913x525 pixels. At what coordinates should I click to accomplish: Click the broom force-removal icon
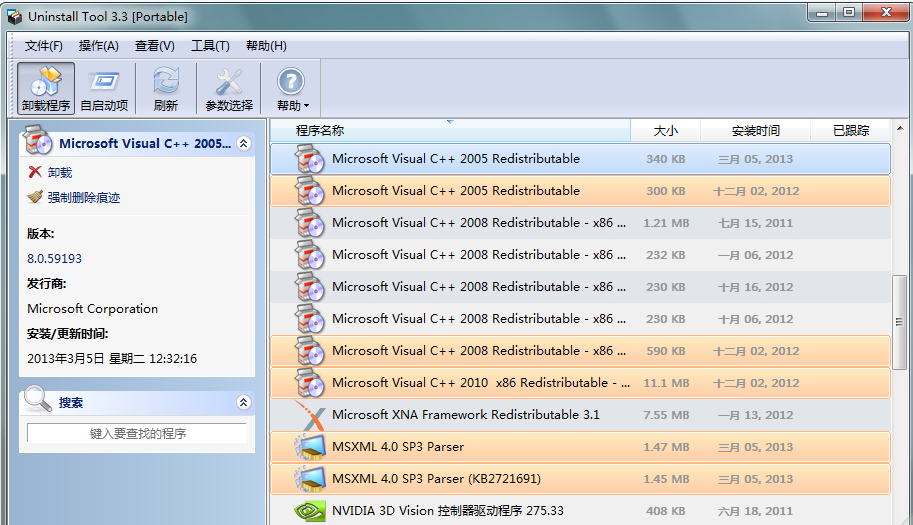(35, 197)
